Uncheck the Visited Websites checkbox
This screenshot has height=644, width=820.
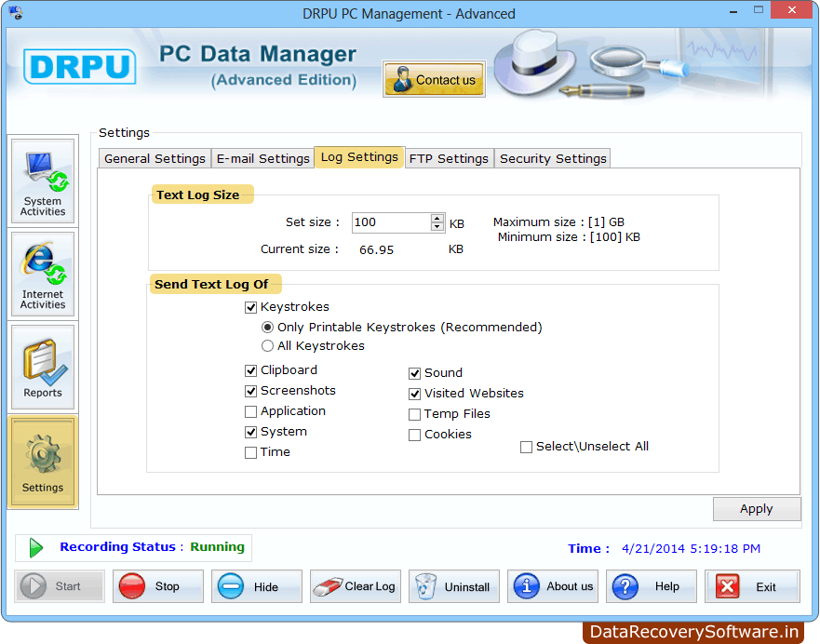pyautogui.click(x=415, y=394)
